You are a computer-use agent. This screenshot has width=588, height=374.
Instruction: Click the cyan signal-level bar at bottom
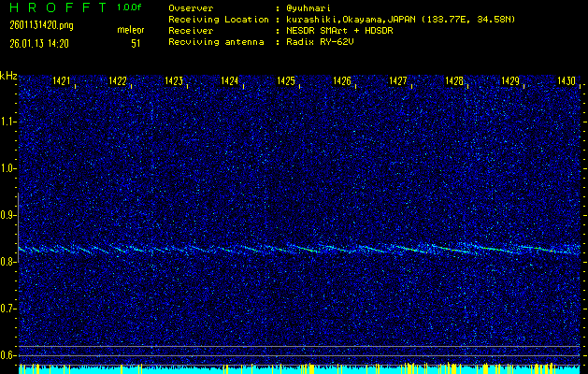(x=299, y=369)
